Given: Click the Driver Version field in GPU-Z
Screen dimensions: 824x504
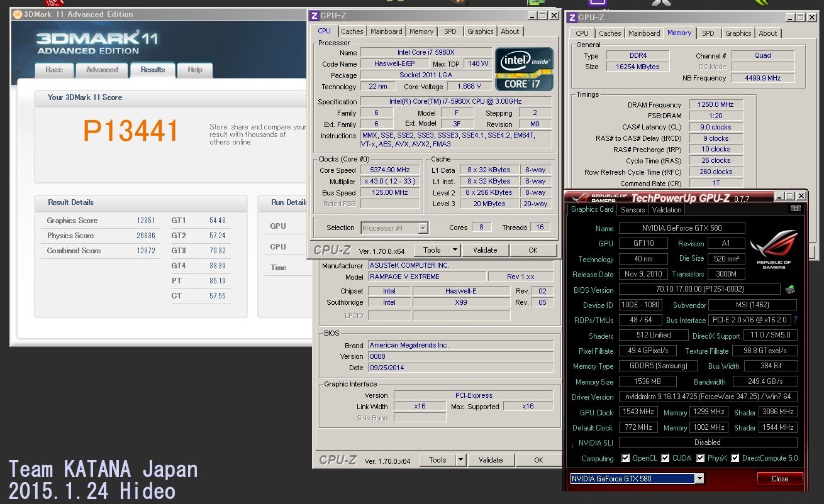Looking at the screenshot, I should 708,397.
